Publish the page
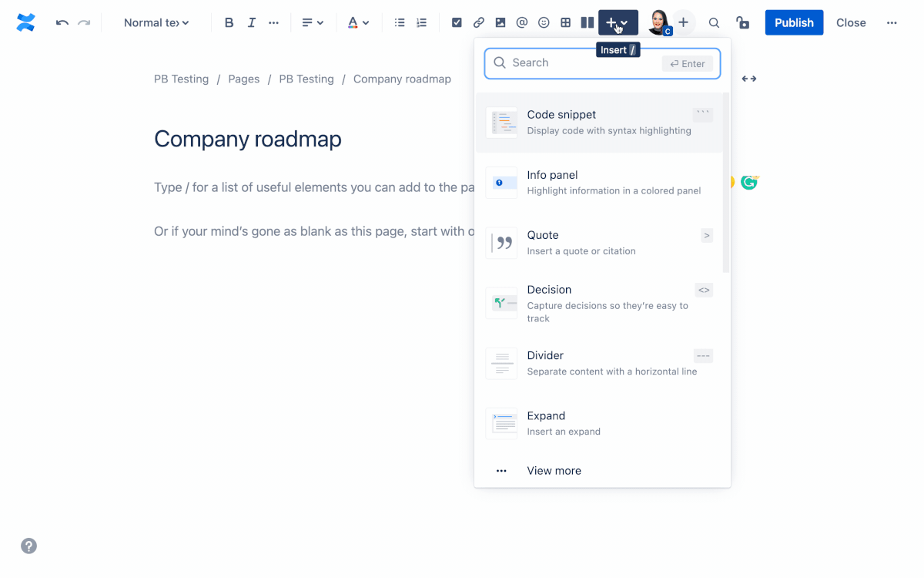 pos(794,23)
